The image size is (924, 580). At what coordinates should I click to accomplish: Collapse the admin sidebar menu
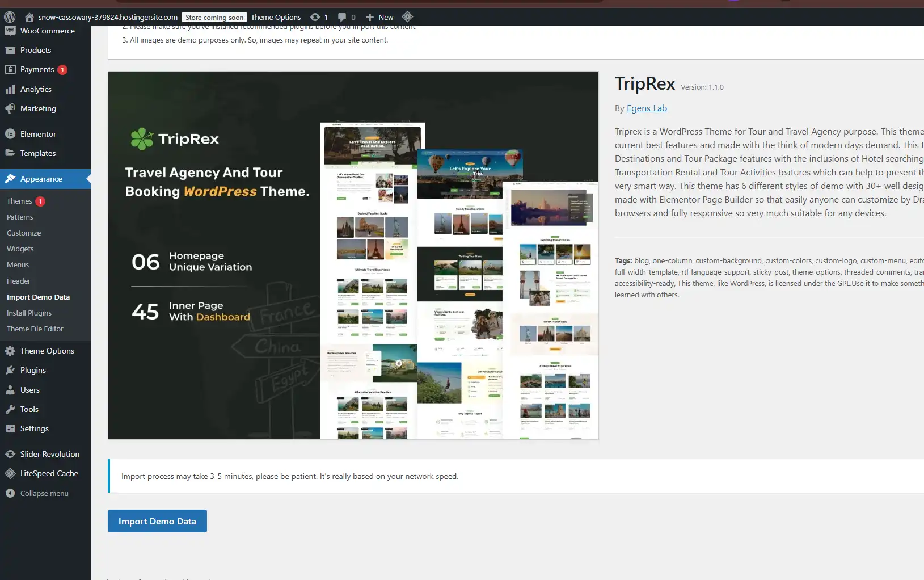tap(45, 493)
